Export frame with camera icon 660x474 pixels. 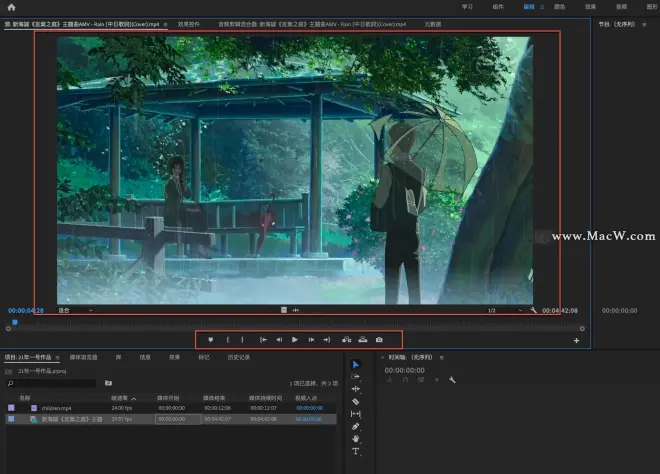click(x=379, y=340)
